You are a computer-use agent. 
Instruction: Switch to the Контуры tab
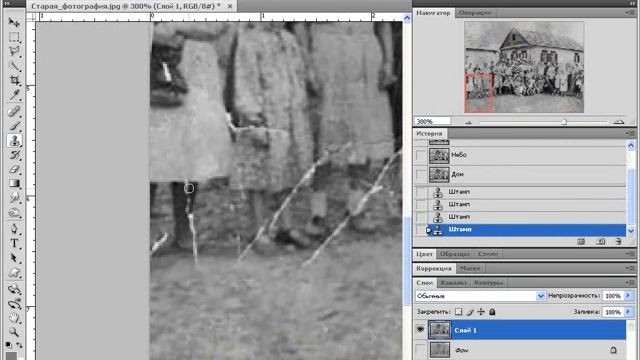[x=488, y=282]
